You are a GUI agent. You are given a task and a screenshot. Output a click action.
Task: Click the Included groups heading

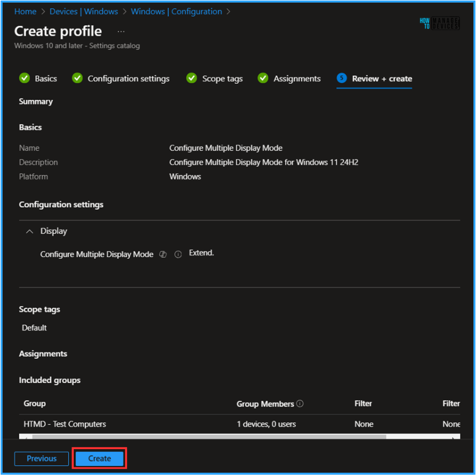(x=50, y=380)
